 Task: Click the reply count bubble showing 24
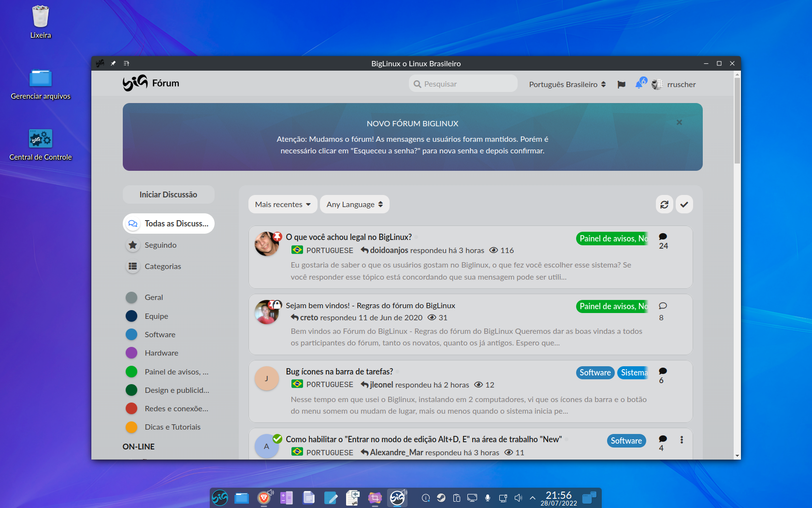(x=663, y=241)
